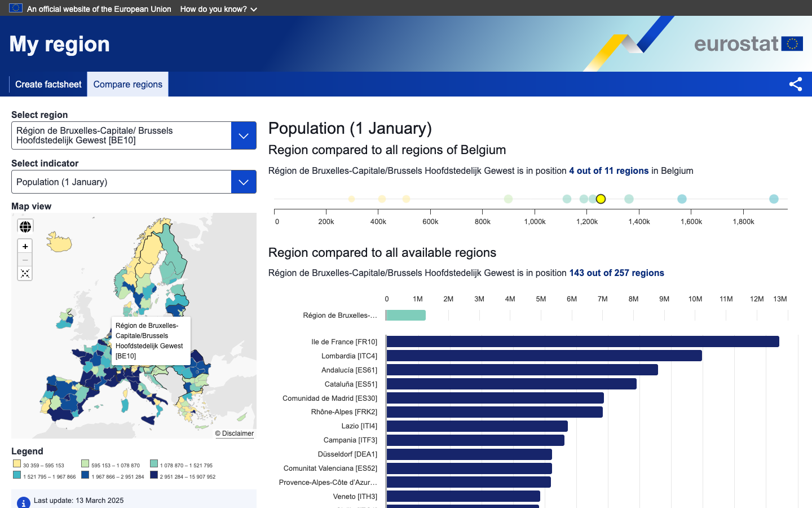The width and height of the screenshot is (812, 508).
Task: Click the share icon in the blue navigation bar
Action: click(x=795, y=84)
